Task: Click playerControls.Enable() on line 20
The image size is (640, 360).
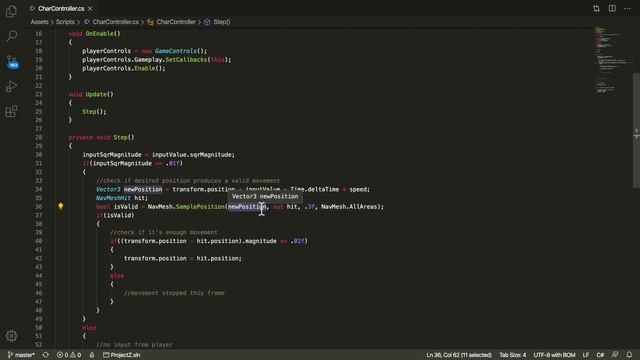Action: click(124, 68)
